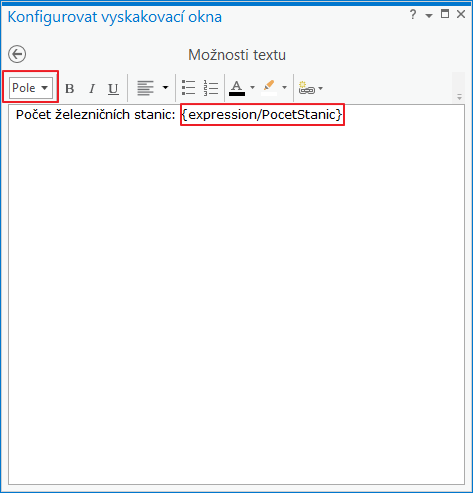This screenshot has height=493, width=473.
Task: Apply the font color button
Action: point(237,88)
